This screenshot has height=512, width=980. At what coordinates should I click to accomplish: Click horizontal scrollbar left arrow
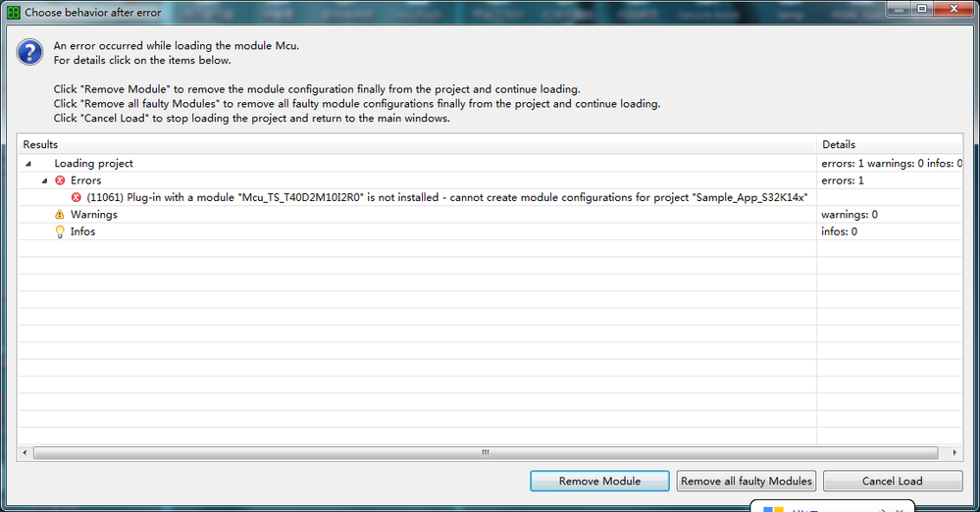25,452
